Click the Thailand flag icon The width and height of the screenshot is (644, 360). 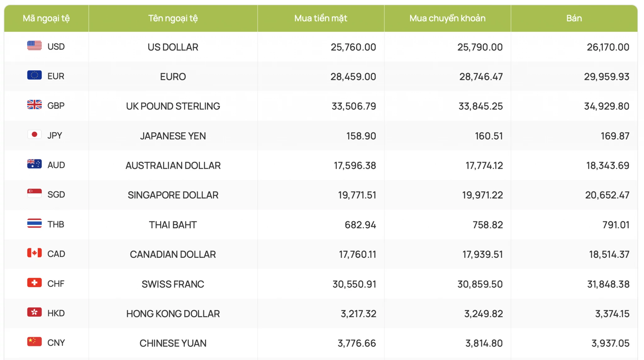[x=34, y=224]
